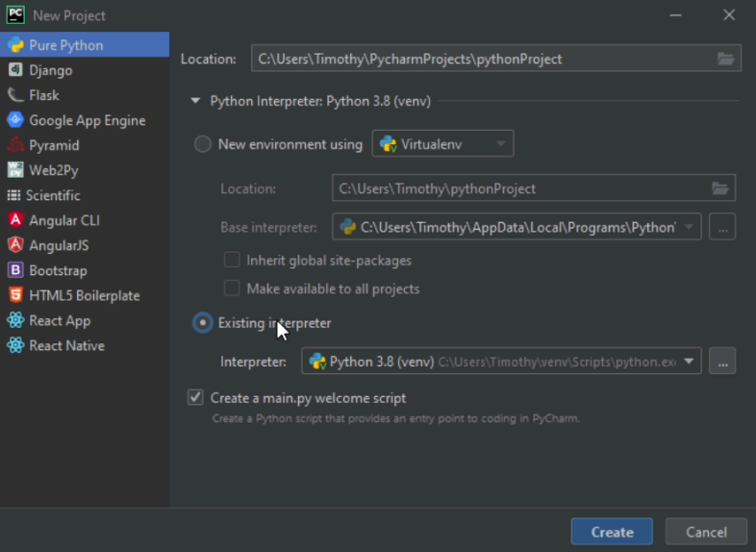Browse folder for project Location

(x=725, y=59)
